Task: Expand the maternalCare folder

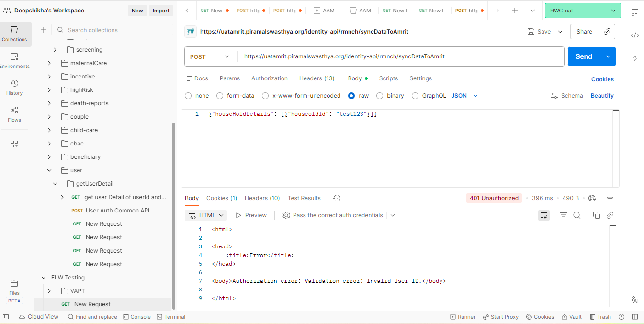Action: coord(49,63)
